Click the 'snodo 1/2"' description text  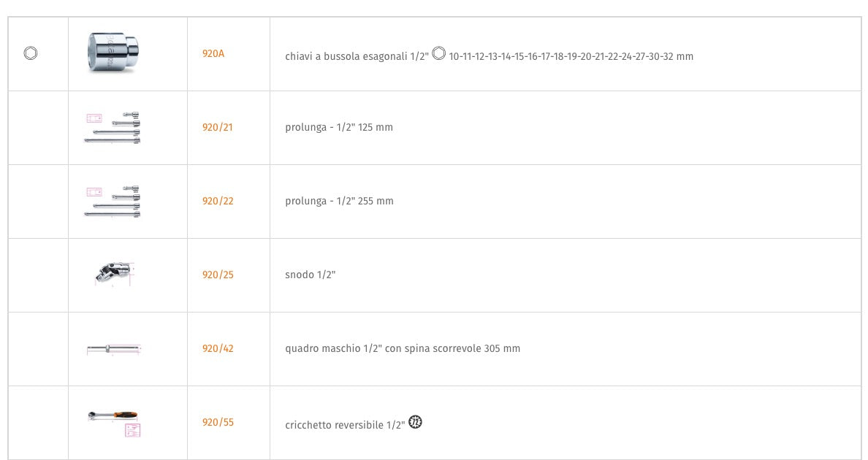310,275
